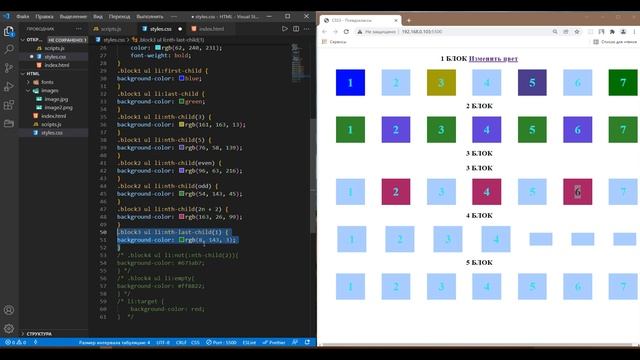Click the zoom magnifier icon in the address bar
The height and width of the screenshot is (360, 640).
[x=555, y=31]
